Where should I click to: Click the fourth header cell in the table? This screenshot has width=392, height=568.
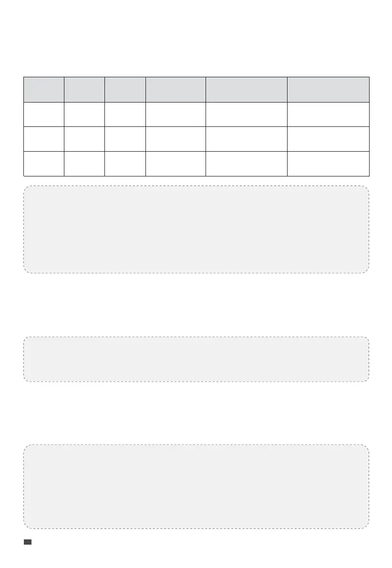point(175,89)
